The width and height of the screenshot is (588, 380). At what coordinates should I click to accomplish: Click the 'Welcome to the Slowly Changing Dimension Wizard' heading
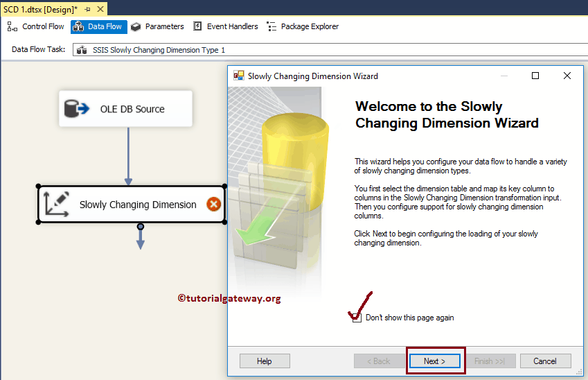click(x=447, y=115)
